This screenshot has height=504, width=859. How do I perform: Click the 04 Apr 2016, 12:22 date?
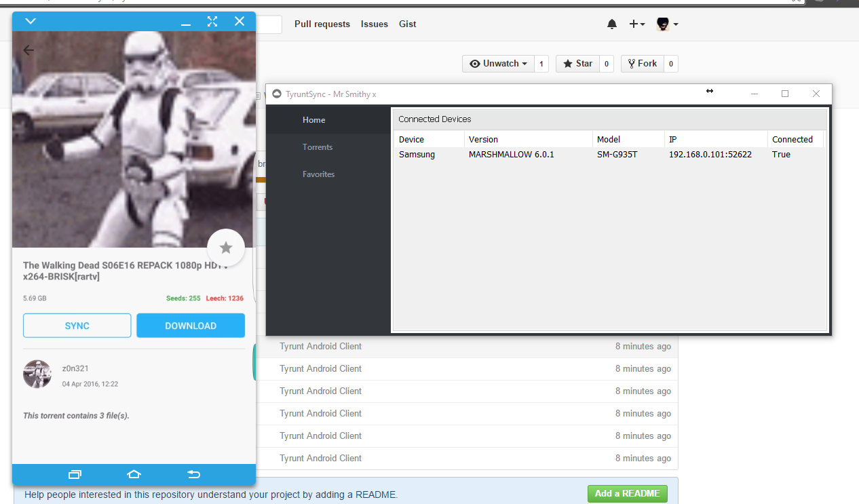tap(90, 384)
